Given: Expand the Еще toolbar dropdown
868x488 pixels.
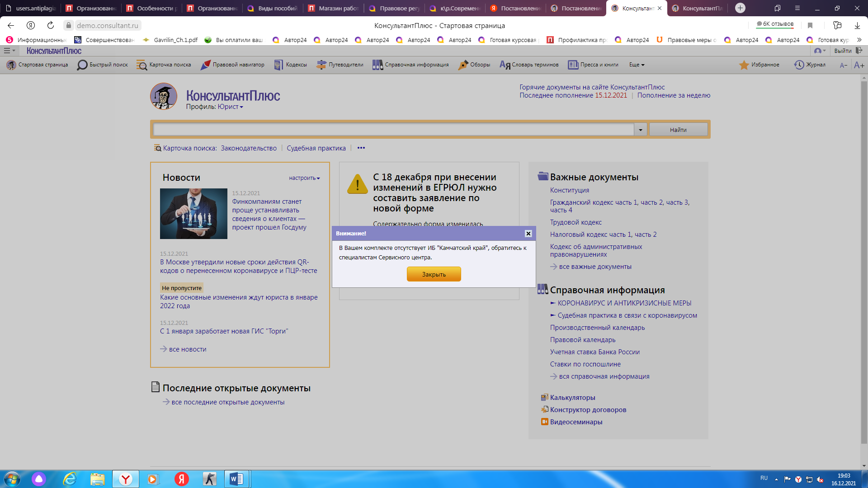Looking at the screenshot, I should click(x=637, y=65).
